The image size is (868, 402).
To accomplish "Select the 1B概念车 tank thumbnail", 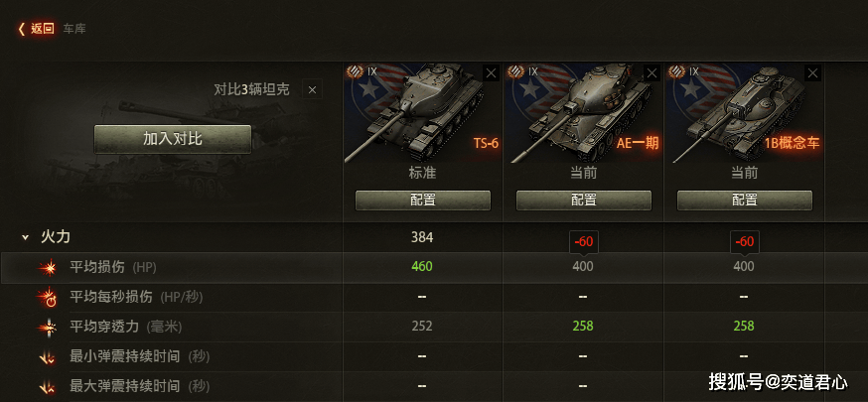I will [744, 113].
